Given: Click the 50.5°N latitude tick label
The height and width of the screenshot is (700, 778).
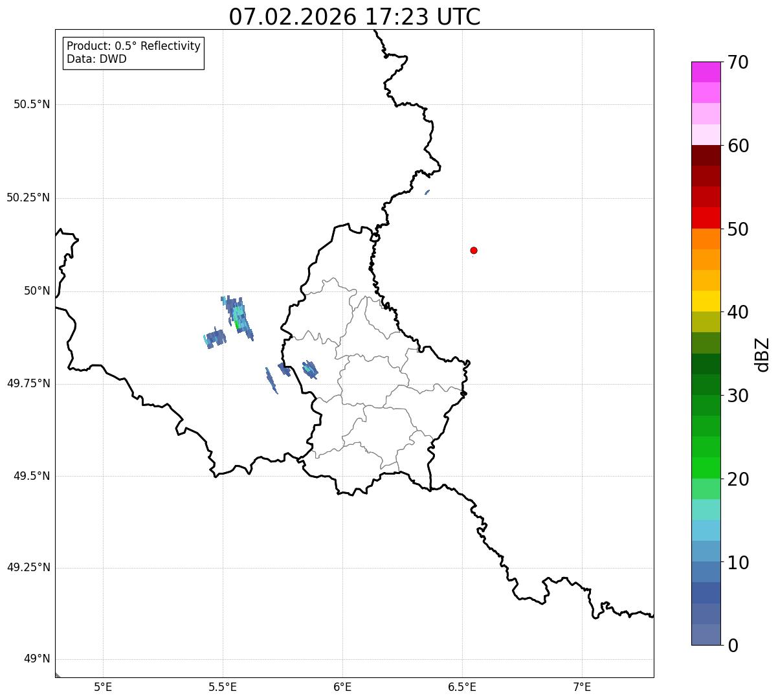Looking at the screenshot, I should pos(32,104).
